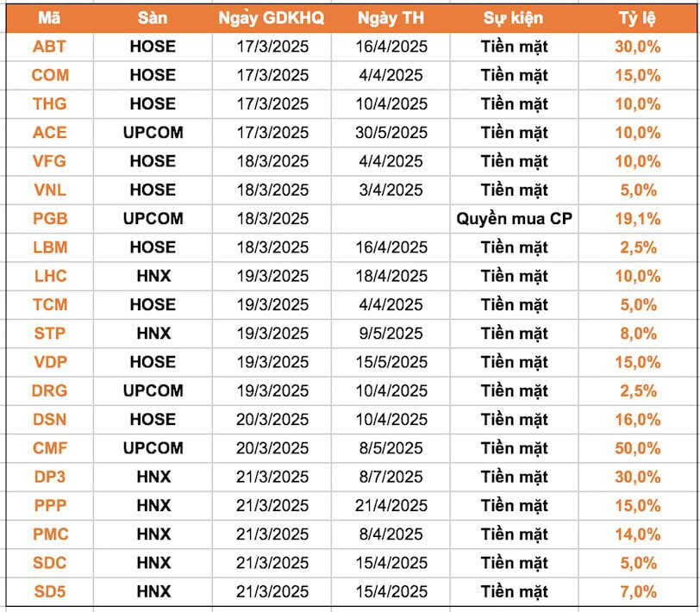
Task: Select the 'Sàn' header cell
Action: pyautogui.click(x=152, y=18)
